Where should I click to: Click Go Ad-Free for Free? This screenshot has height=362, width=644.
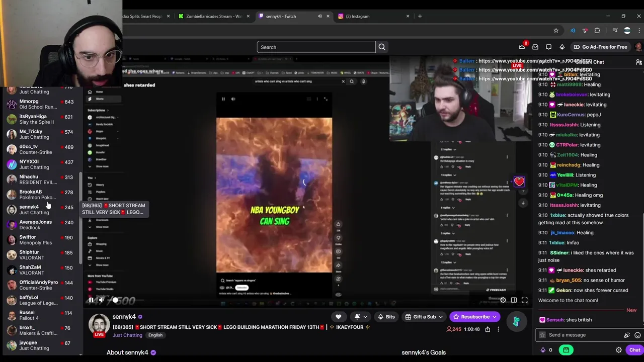pyautogui.click(x=600, y=47)
